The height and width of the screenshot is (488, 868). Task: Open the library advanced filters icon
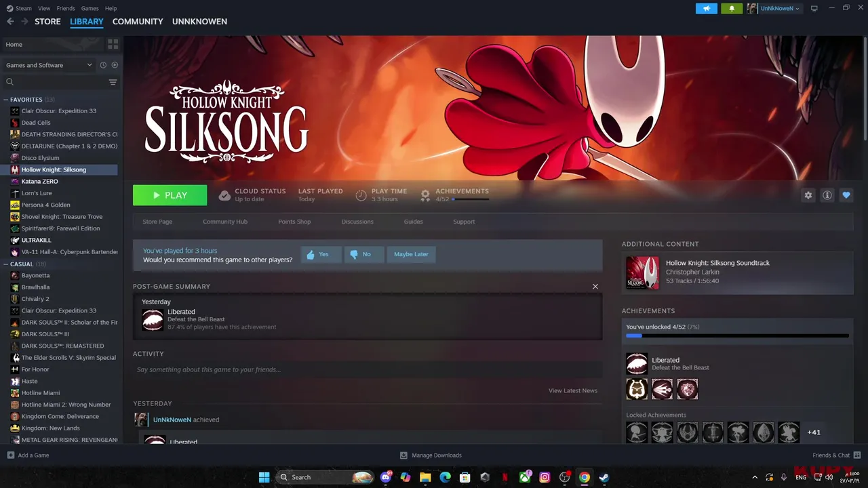[113, 82]
